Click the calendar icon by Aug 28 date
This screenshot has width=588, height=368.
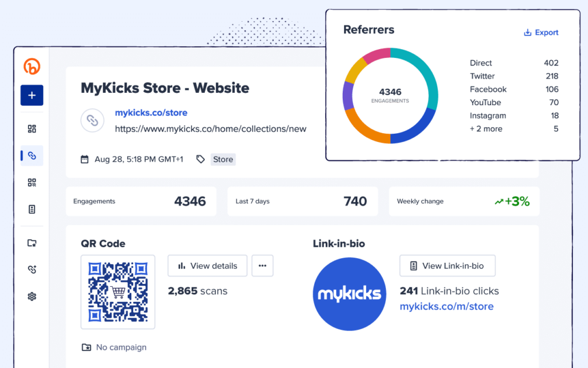tap(85, 159)
